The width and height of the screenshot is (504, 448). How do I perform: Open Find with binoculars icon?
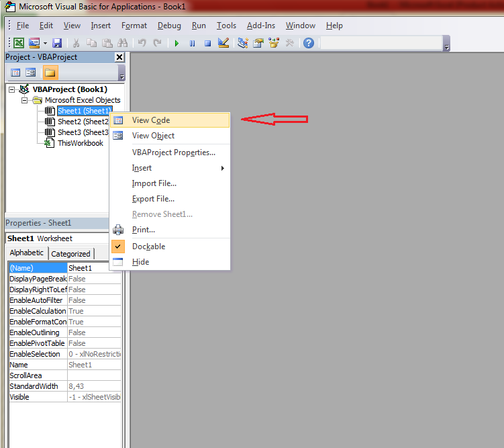pyautogui.click(x=122, y=43)
